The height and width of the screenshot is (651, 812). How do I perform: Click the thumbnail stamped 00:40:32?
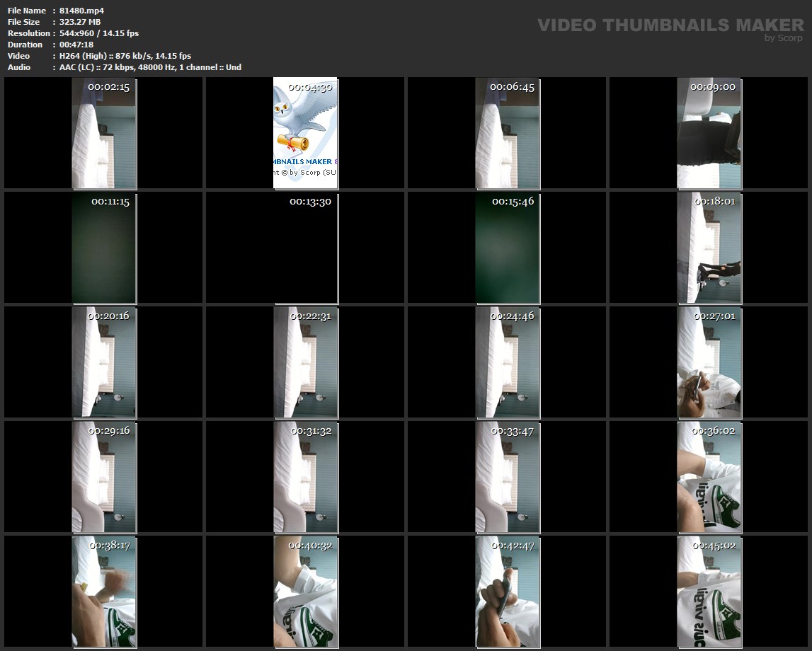point(306,592)
